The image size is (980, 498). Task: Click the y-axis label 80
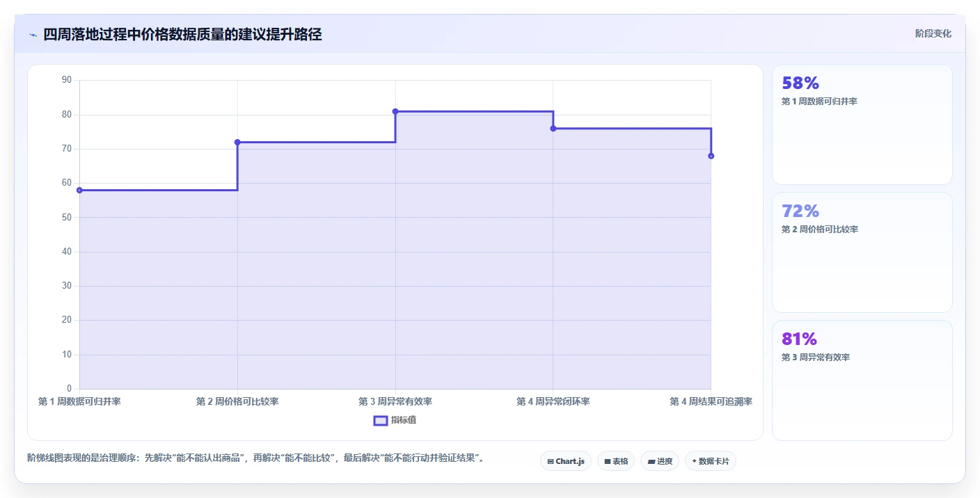[67, 114]
